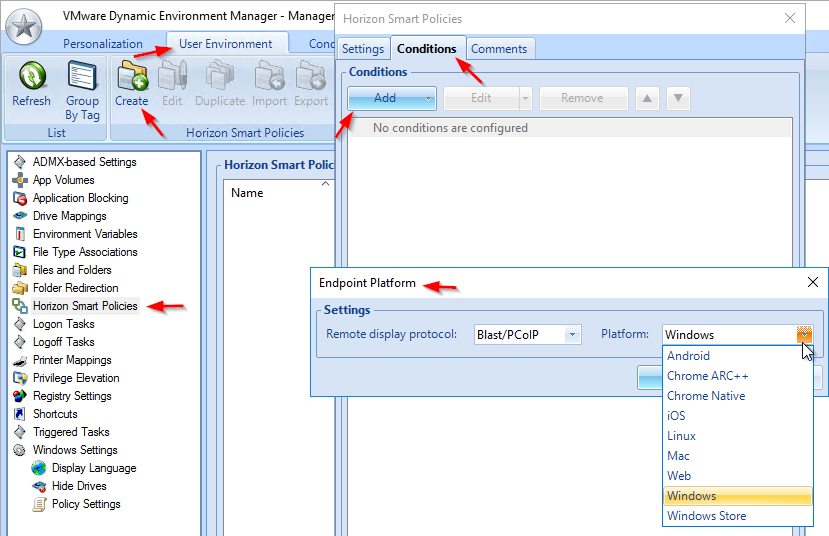The width and height of the screenshot is (829, 536).
Task: Open the Settings tab in dialog
Action: (x=363, y=49)
